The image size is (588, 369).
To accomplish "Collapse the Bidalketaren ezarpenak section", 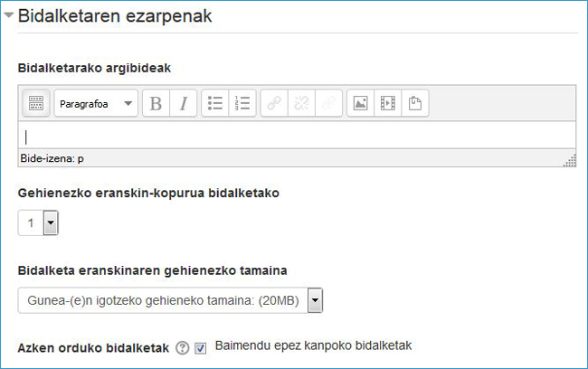I will [9, 16].
